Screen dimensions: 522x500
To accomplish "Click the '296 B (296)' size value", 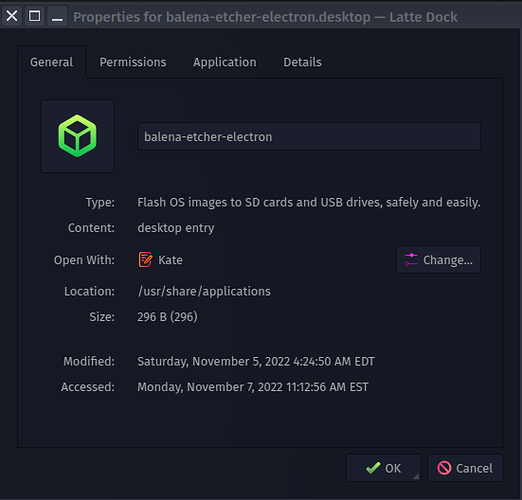I will (167, 317).
